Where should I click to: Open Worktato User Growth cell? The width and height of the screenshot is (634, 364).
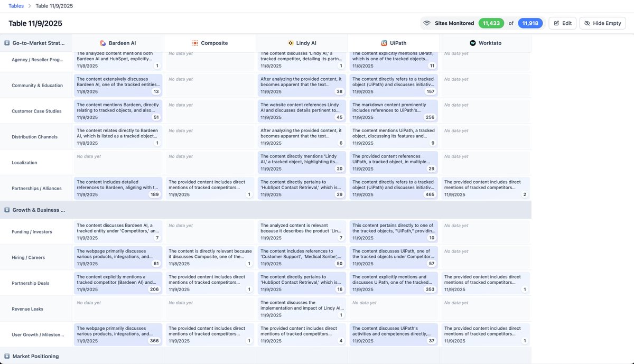coord(486,334)
